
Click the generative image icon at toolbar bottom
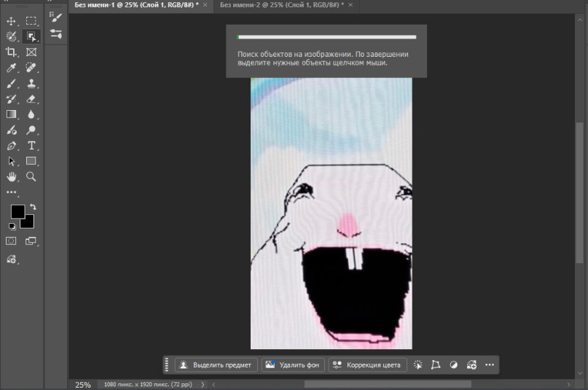click(11, 259)
